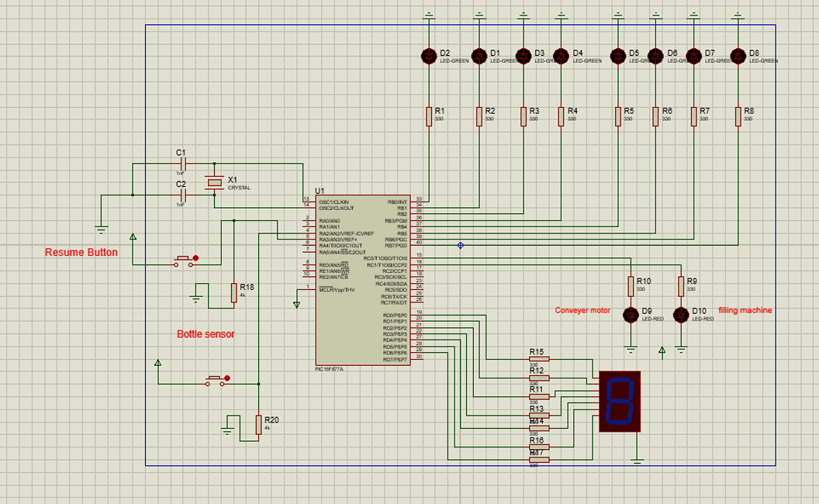Click resistor R18 near Resume Button
The width and height of the screenshot is (819, 504).
pyautogui.click(x=234, y=293)
